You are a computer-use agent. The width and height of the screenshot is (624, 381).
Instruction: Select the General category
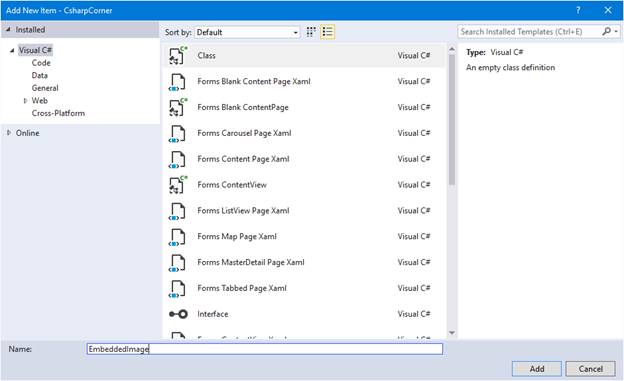tap(45, 88)
